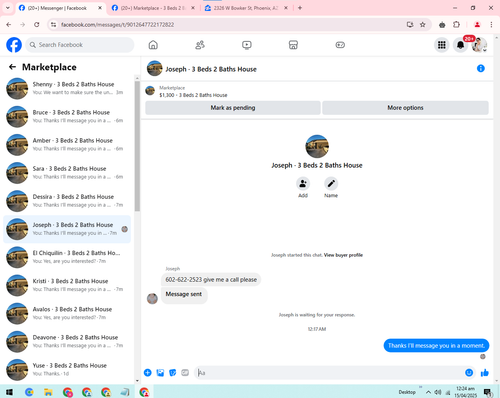Open browser extensions puzzle icon

[456, 24]
